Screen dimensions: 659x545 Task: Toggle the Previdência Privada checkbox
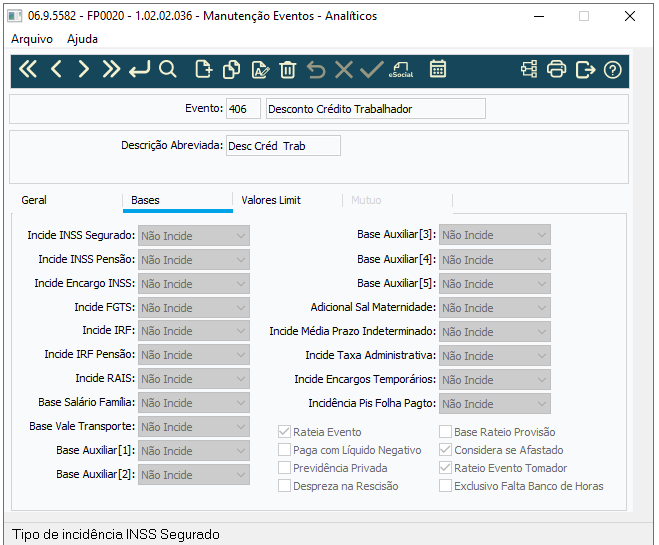click(x=284, y=468)
